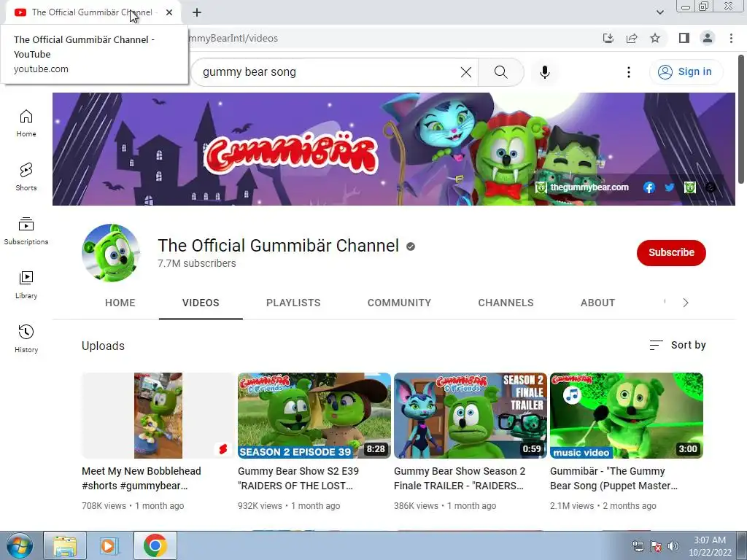Click the '7.7M subscribers' text

pos(197,263)
